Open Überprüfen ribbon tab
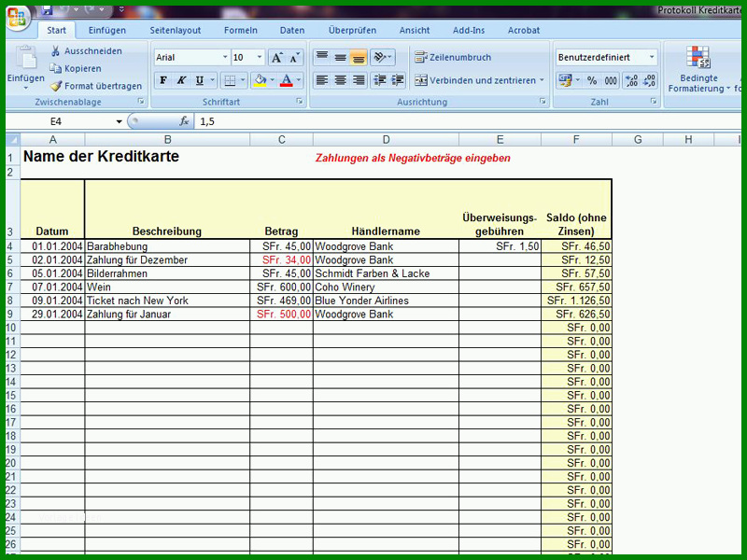747x560 pixels. [352, 30]
